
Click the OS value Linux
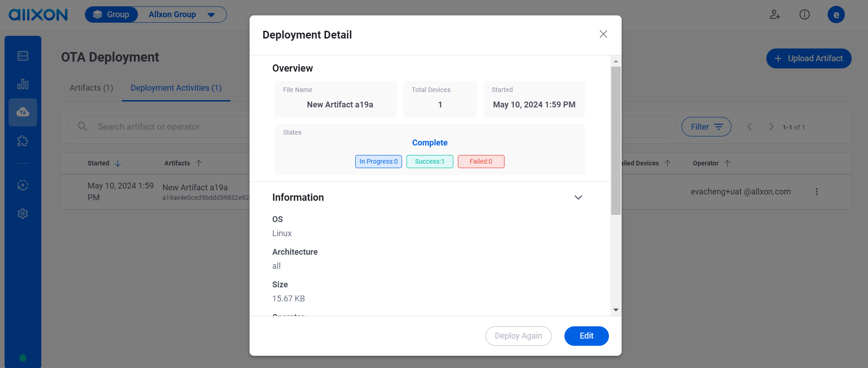282,233
